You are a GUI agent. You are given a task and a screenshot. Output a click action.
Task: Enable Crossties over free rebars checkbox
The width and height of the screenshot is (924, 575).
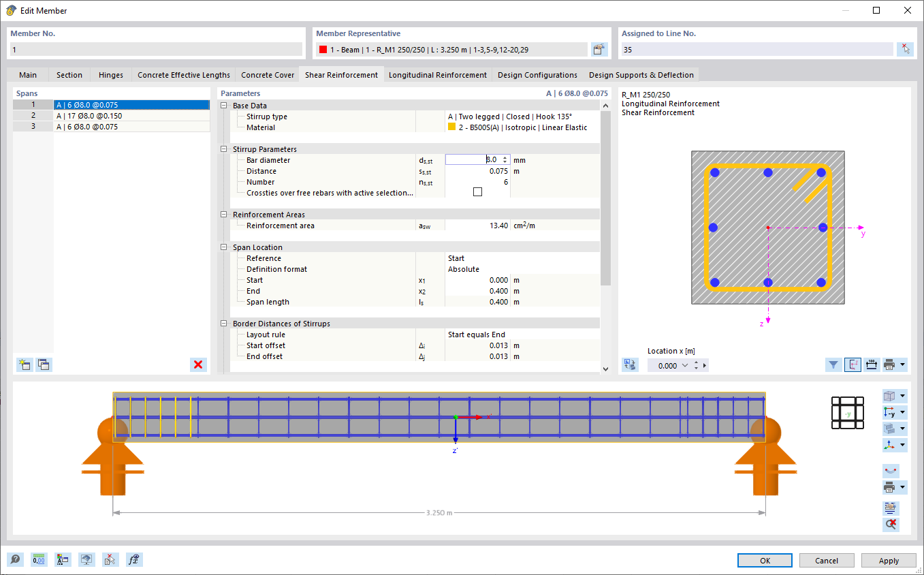(x=477, y=192)
